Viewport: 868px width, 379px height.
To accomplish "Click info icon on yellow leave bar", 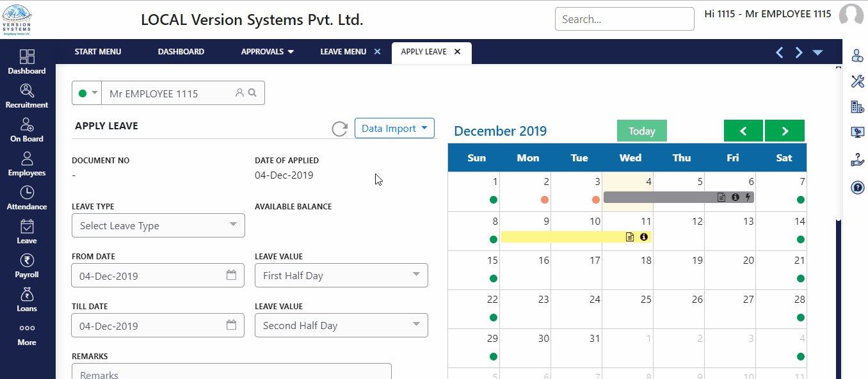I will click(x=644, y=237).
